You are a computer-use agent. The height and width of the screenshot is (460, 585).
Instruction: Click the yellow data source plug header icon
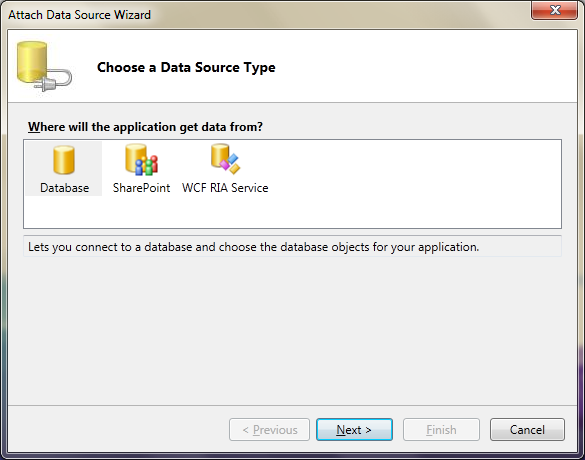[x=44, y=66]
